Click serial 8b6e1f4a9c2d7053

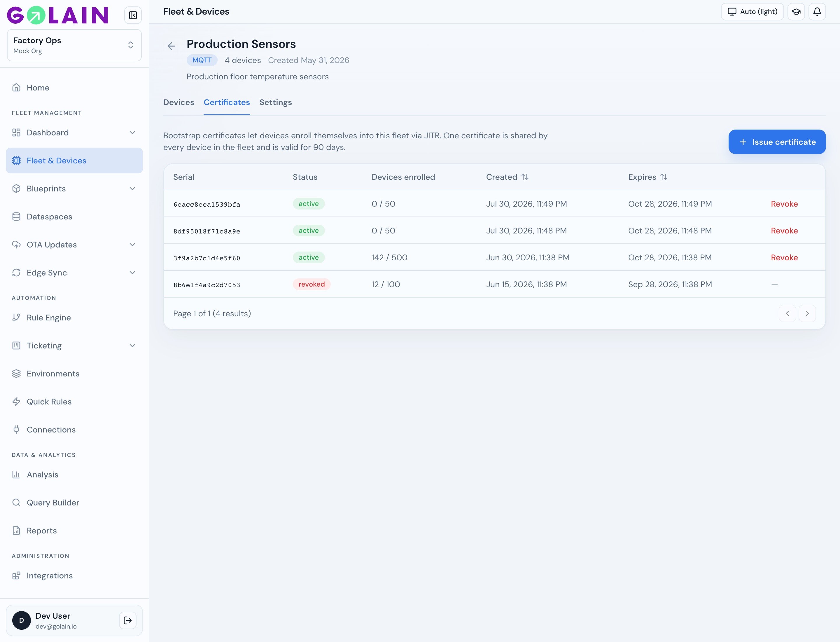pyautogui.click(x=207, y=285)
